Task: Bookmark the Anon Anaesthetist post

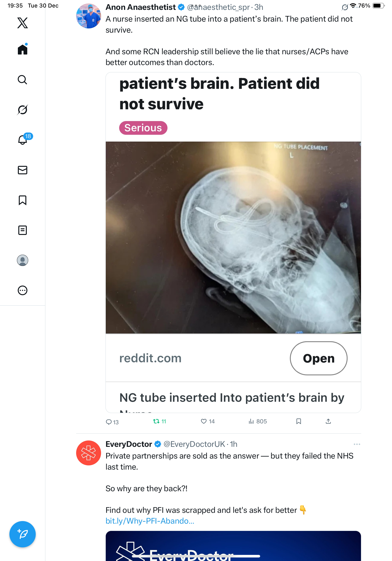Action: coord(298,421)
